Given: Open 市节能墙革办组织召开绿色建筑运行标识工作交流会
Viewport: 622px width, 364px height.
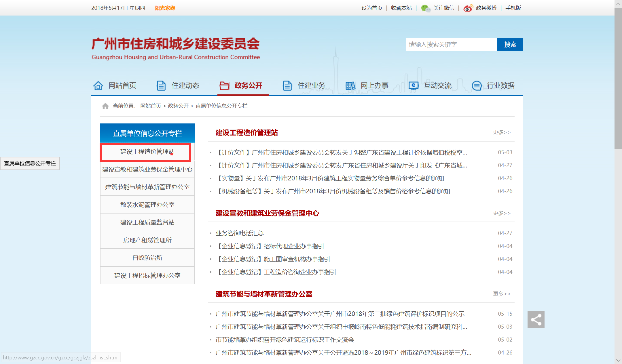Looking at the screenshot, I should pyautogui.click(x=285, y=340).
